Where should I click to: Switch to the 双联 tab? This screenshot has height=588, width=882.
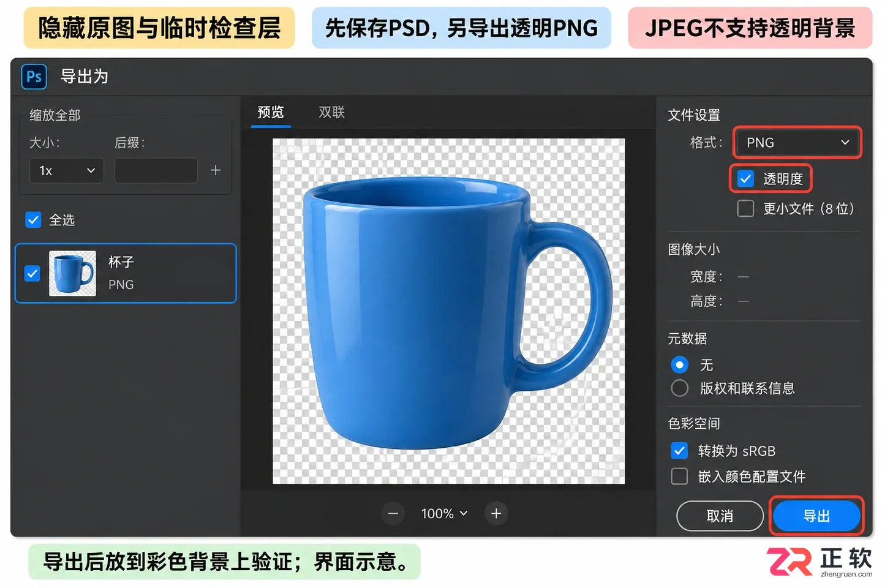[332, 112]
